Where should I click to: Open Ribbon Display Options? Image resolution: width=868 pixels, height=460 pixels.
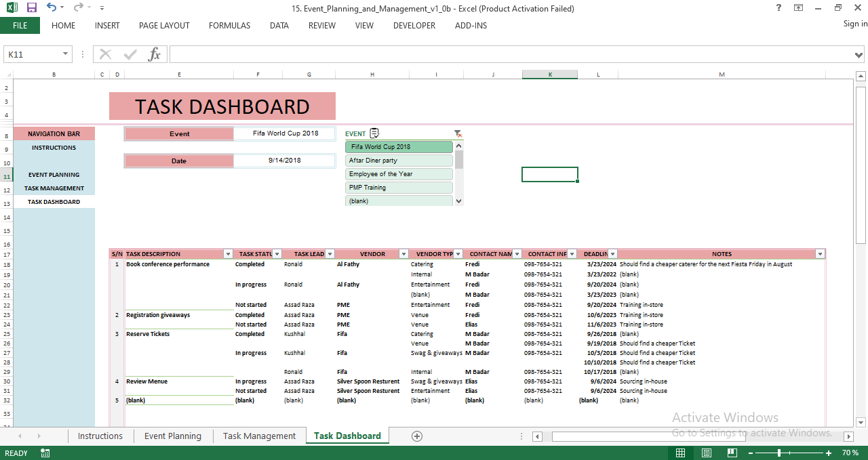pos(798,8)
